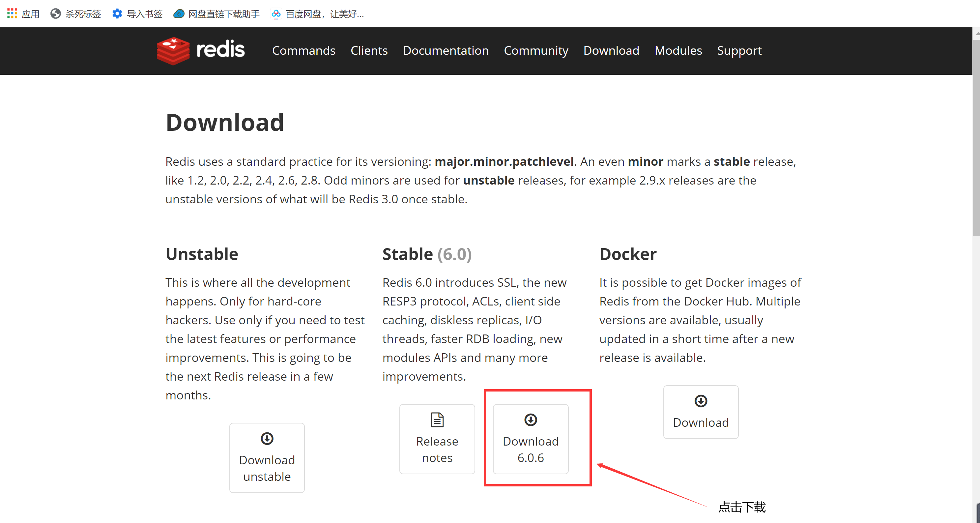Click the 网盘直链下载助手 cloud bookmark icon
The height and width of the screenshot is (523, 980).
[x=178, y=14]
